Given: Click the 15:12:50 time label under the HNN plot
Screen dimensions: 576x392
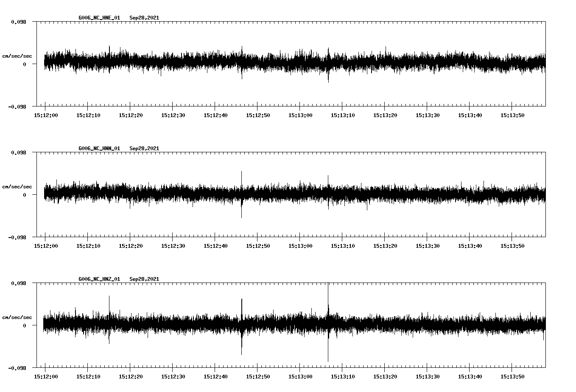Looking at the screenshot, I should (x=258, y=246).
